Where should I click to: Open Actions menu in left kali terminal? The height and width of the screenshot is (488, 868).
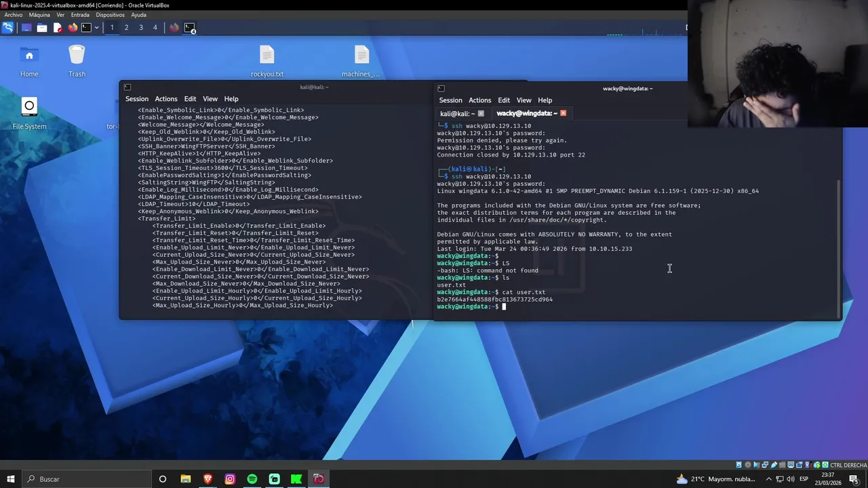coord(165,99)
